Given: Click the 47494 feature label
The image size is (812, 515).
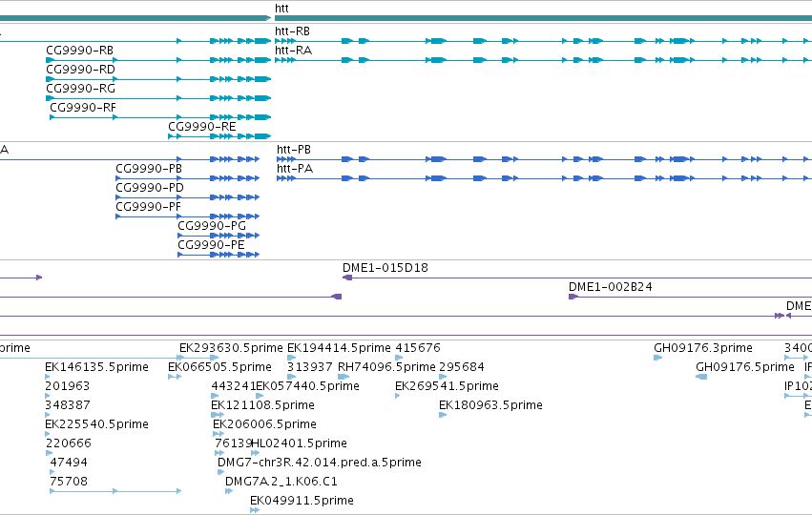Looking at the screenshot, I should 69,463.
